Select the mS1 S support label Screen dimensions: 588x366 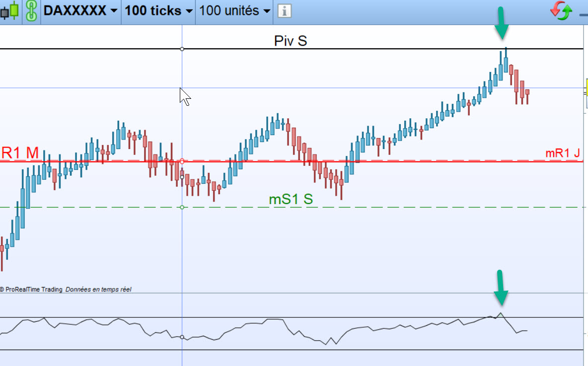tap(291, 199)
